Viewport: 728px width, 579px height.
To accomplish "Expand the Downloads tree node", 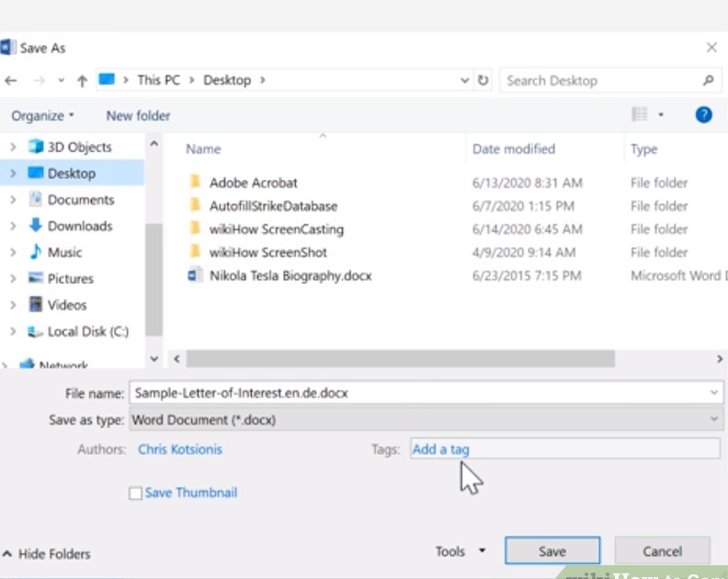I will click(x=13, y=226).
